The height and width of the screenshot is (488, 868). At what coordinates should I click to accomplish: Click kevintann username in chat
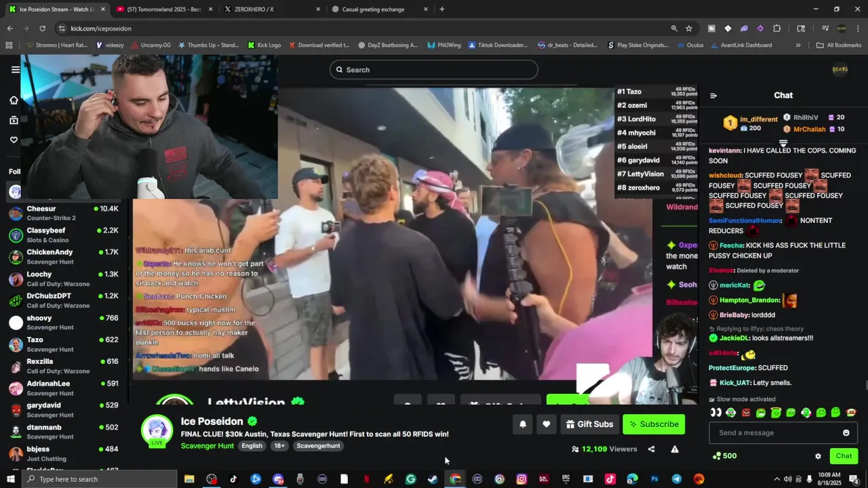725,150
